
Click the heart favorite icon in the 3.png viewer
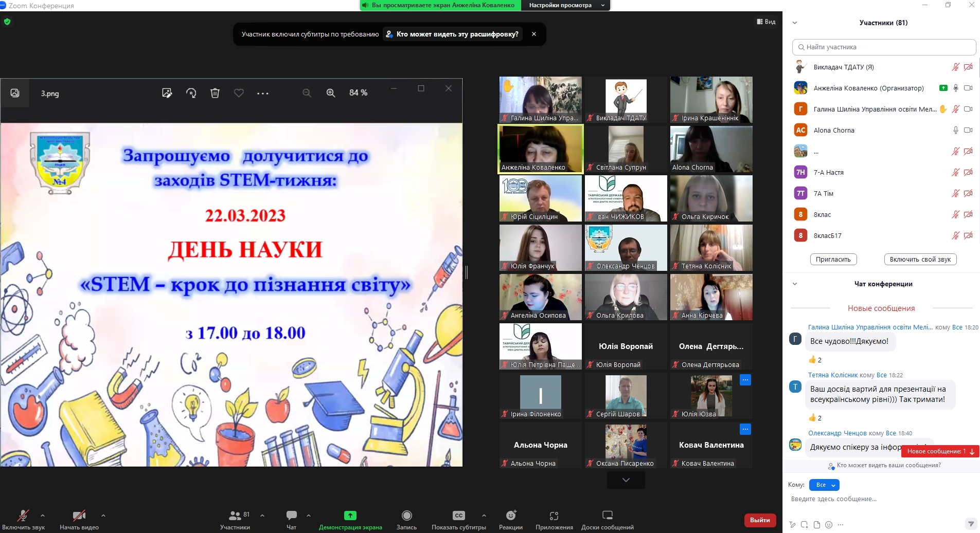(x=239, y=93)
